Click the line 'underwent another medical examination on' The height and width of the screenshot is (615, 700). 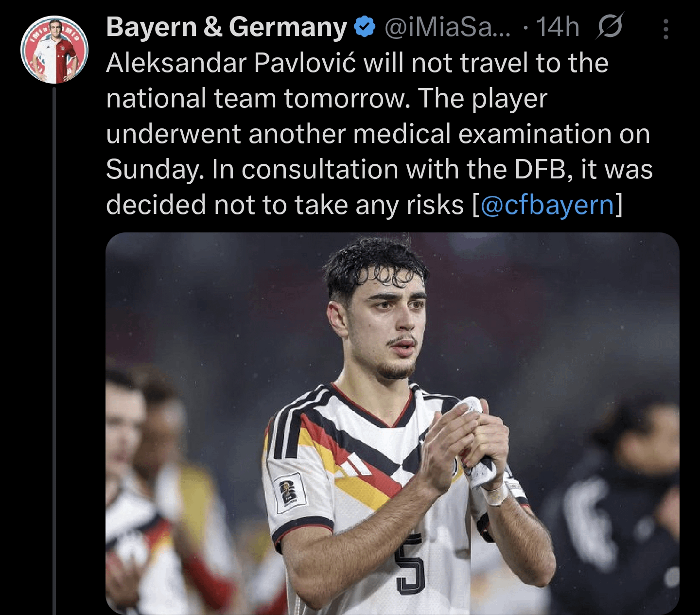378,134
